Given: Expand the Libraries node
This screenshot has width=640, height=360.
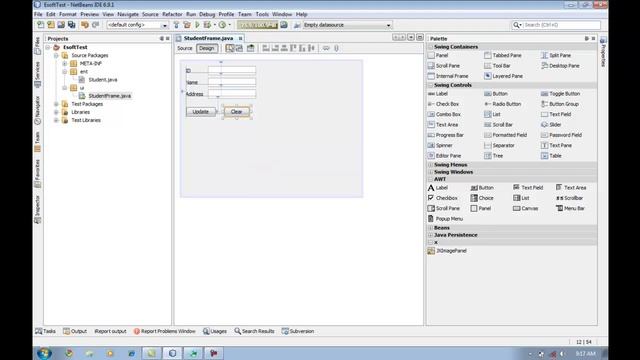Looking at the screenshot, I should [56, 112].
